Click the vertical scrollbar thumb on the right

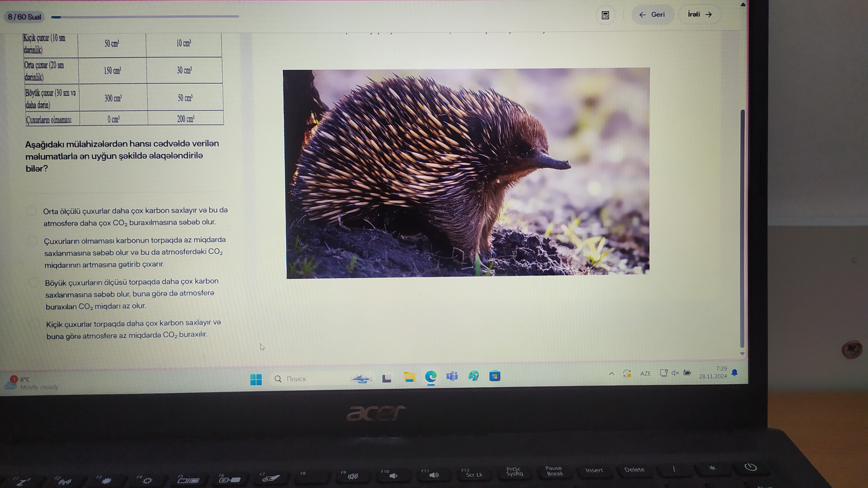point(742,228)
